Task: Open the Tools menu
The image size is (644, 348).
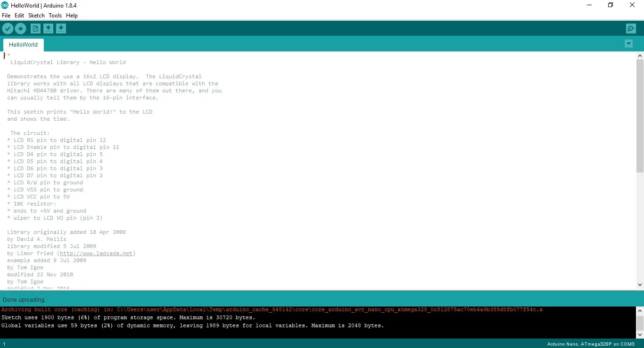Action: coord(55,16)
